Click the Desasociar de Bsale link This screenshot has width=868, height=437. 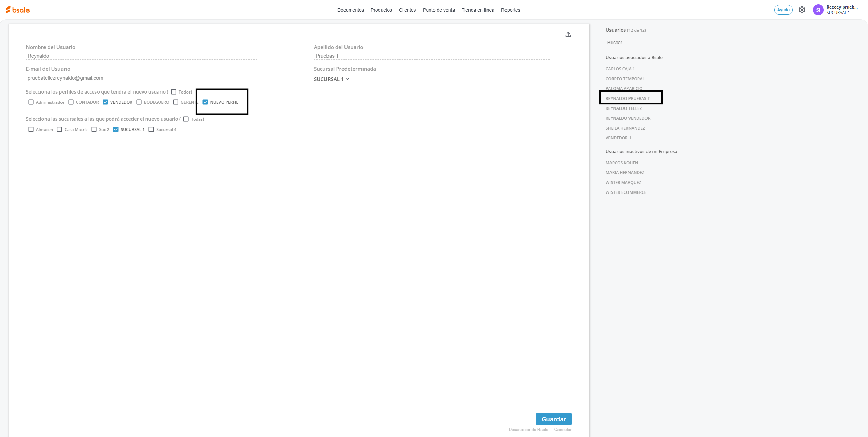(528, 430)
